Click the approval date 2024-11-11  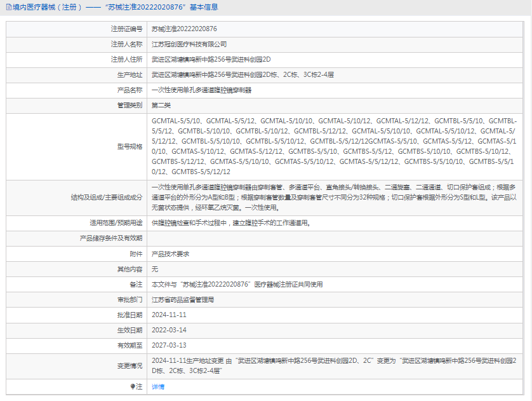[x=169, y=315]
